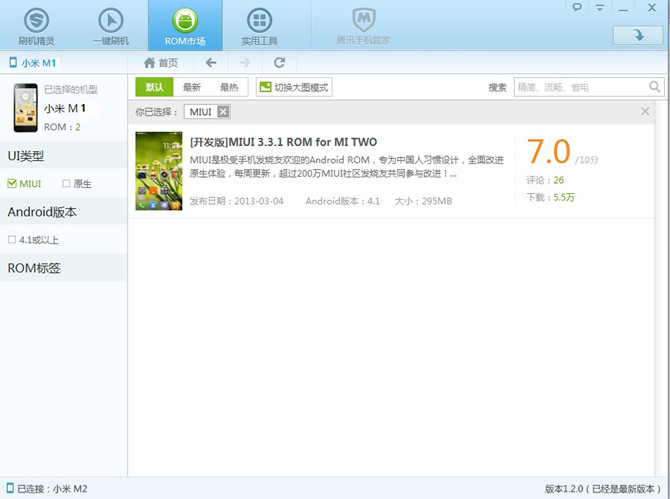The image size is (670, 499).
Task: Check the 原生 stock UI checkbox
Action: coord(66,184)
